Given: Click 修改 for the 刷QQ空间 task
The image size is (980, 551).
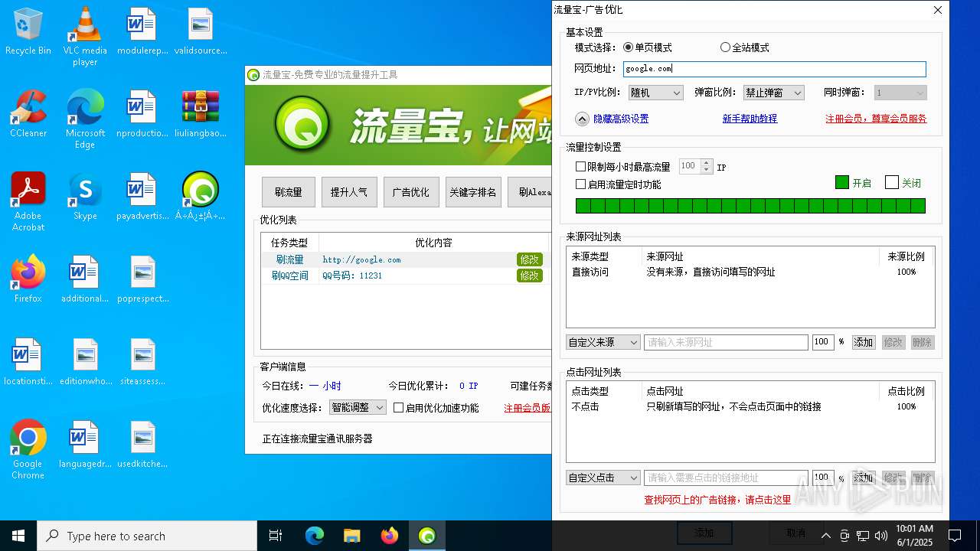Looking at the screenshot, I should (530, 275).
